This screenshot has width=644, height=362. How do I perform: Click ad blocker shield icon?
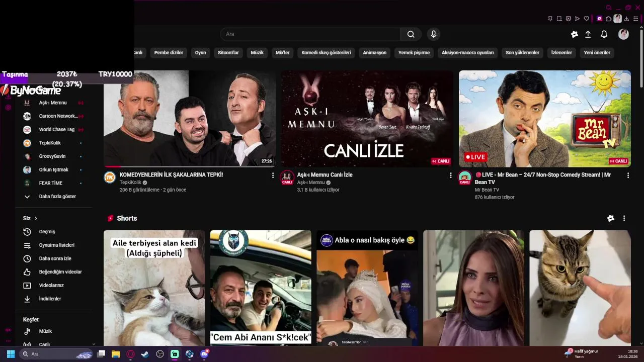click(x=568, y=19)
